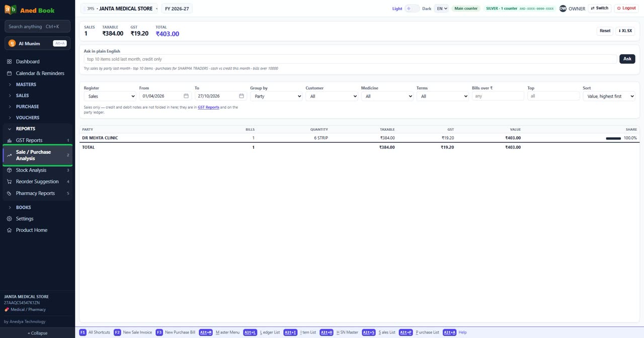
Task: Open Calendar & Reminders calendar icon
Action: 9,73
